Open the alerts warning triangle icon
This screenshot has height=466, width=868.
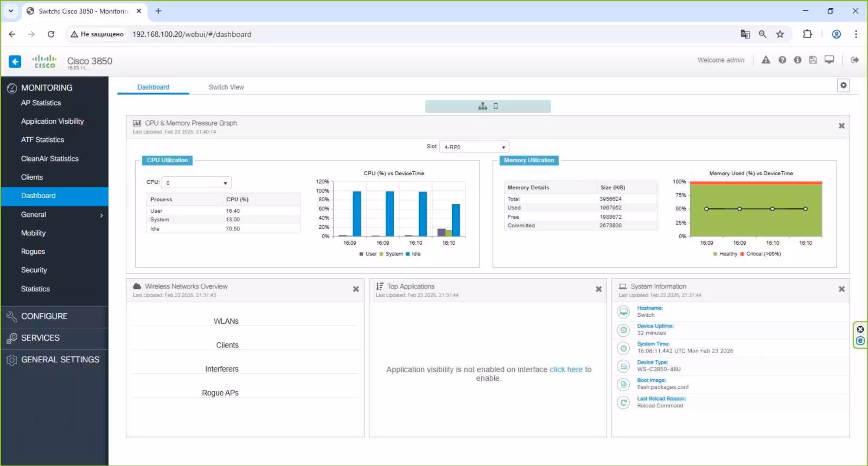point(766,60)
